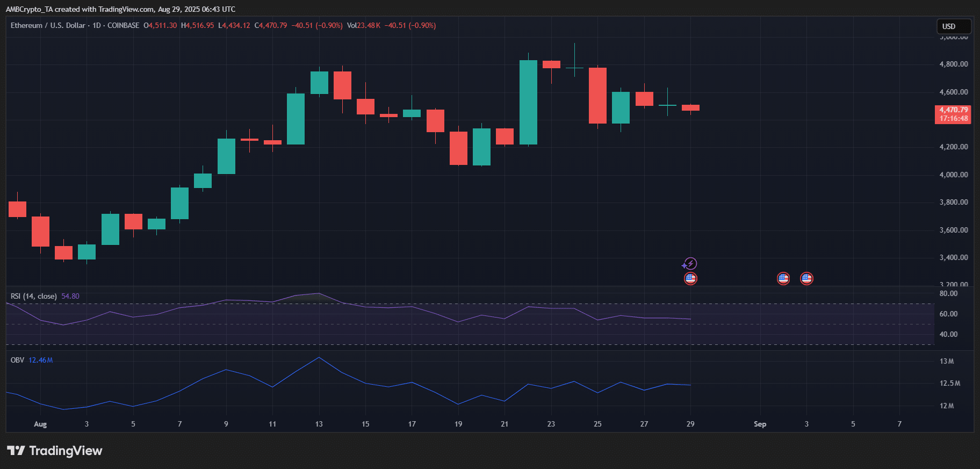This screenshot has width=980, height=469.
Task: Click the Vol 23.48K reading in the header
Action: pyautogui.click(x=364, y=26)
